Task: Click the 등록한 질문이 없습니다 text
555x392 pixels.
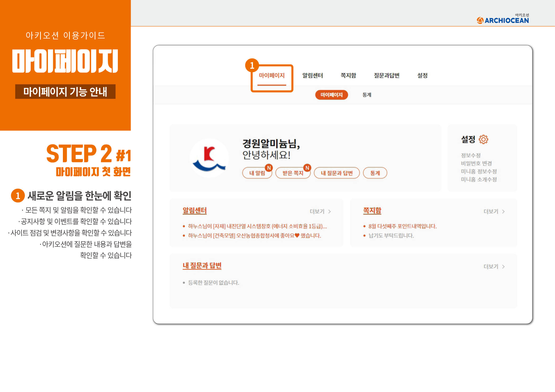Action: click(x=214, y=283)
